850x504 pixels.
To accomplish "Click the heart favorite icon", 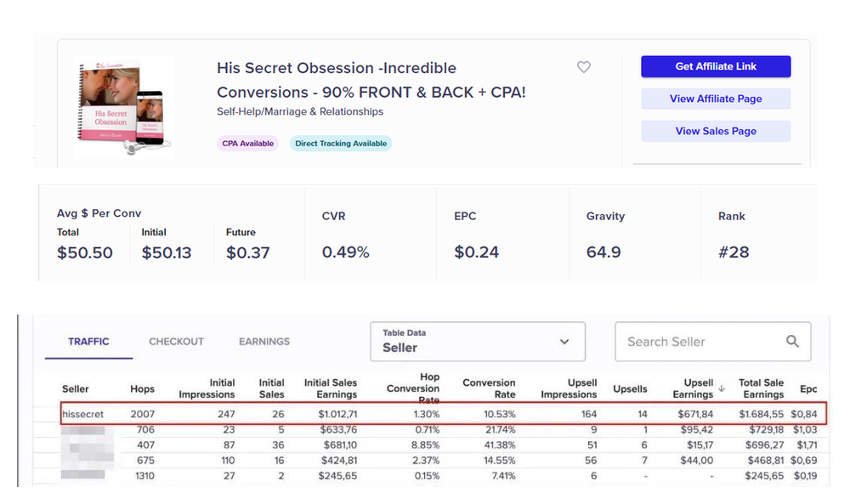I will click(583, 67).
